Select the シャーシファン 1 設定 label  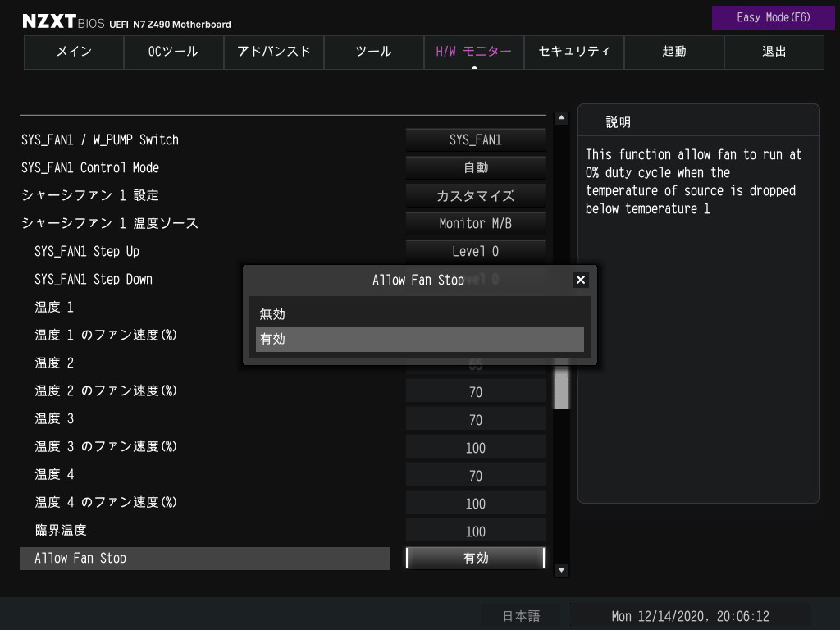[90, 195]
